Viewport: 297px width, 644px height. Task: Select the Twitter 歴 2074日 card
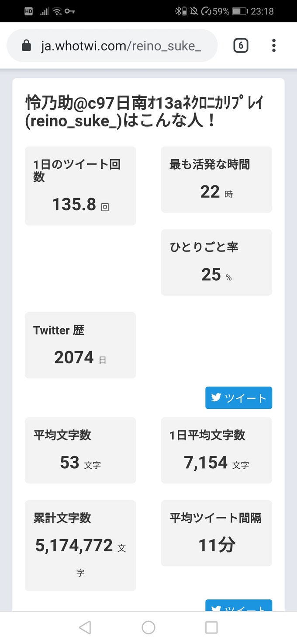click(x=80, y=345)
